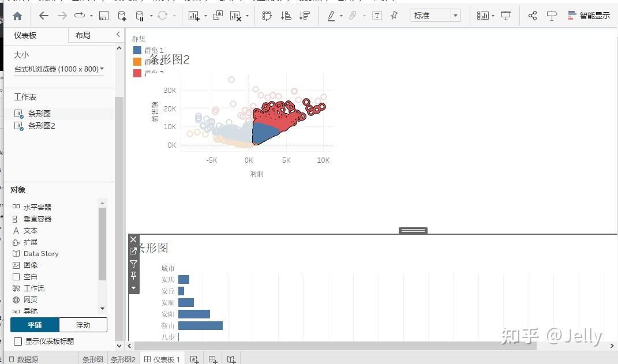Image resolution: width=618 pixels, height=364 pixels.
Task: Click the group members paperclip icon
Action: click(353, 16)
